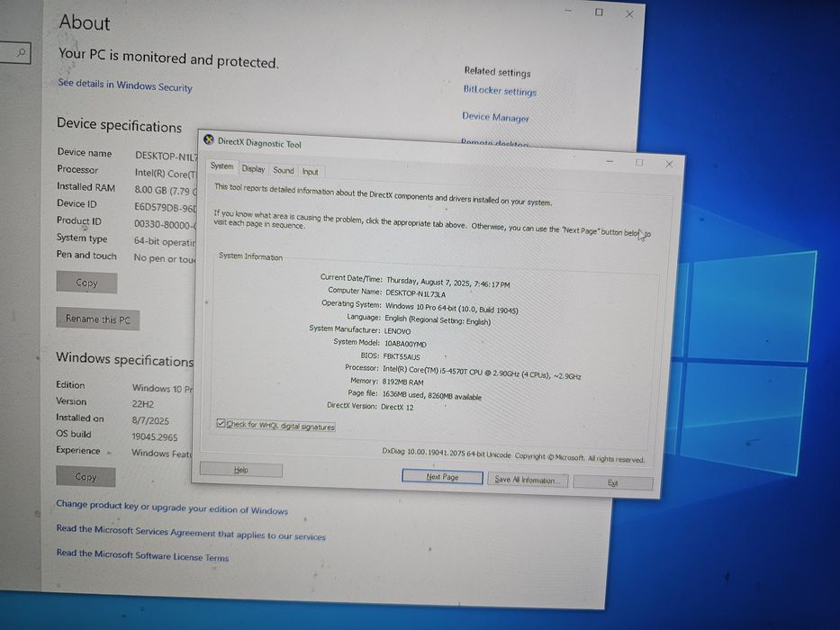
Task: Click Rename this PC button
Action: point(98,319)
